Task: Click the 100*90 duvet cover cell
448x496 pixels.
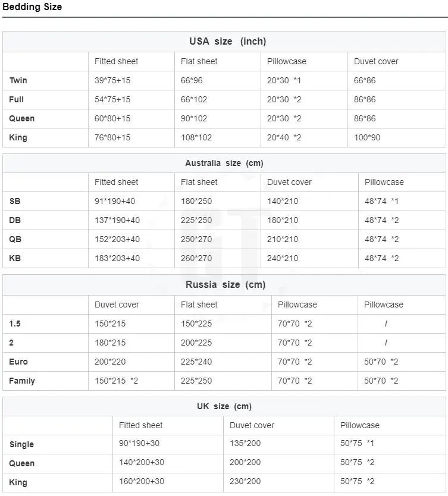Action: point(367,137)
